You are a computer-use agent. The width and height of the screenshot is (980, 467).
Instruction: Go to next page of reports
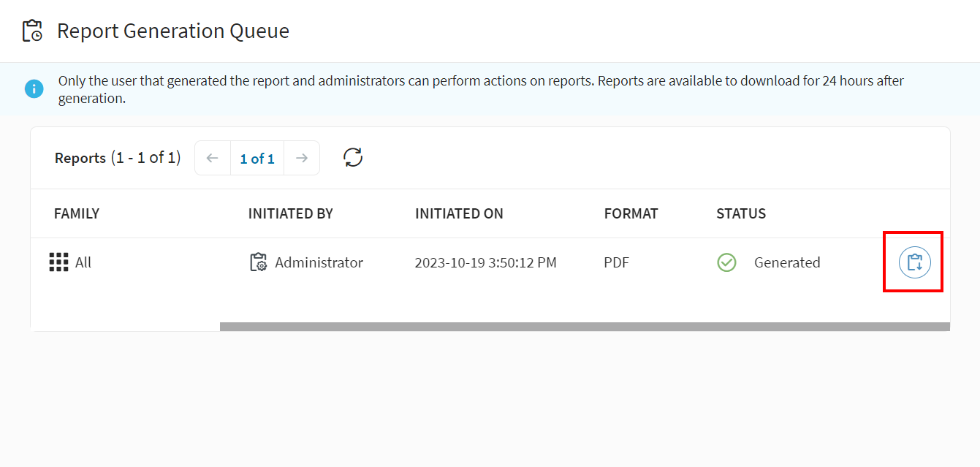(x=302, y=159)
